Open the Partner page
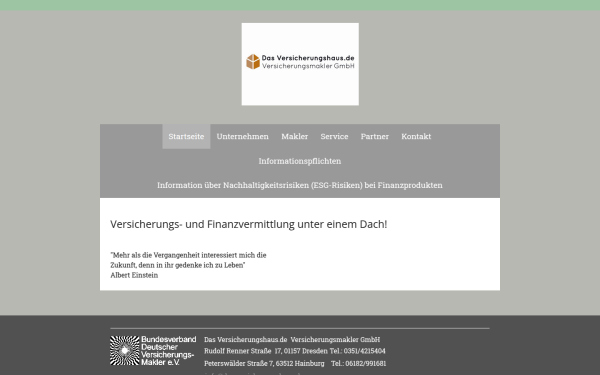This screenshot has width=600, height=375. pyautogui.click(x=375, y=136)
